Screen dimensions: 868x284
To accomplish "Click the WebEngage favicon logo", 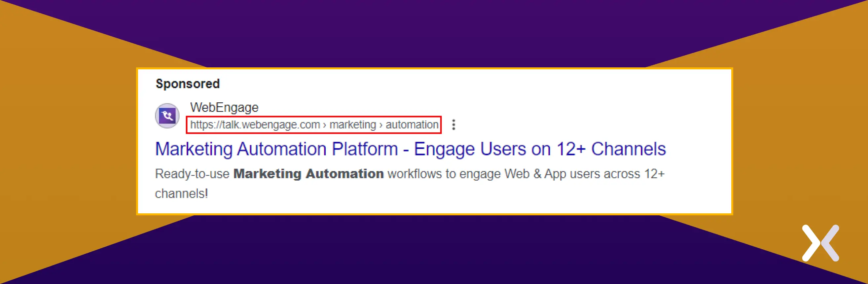I will pyautogui.click(x=167, y=116).
